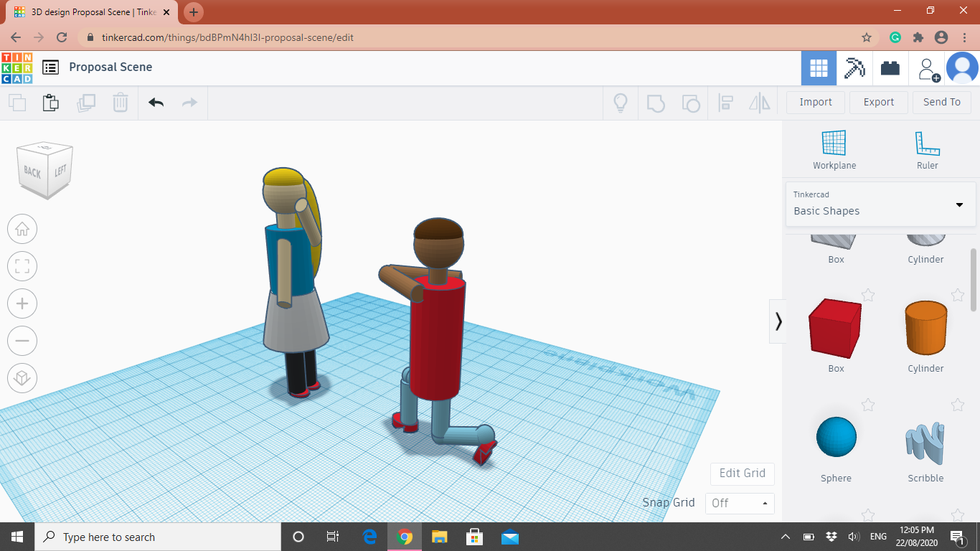Select the orange Cylinder shape
The width and height of the screenshot is (980, 551).
pyautogui.click(x=925, y=329)
